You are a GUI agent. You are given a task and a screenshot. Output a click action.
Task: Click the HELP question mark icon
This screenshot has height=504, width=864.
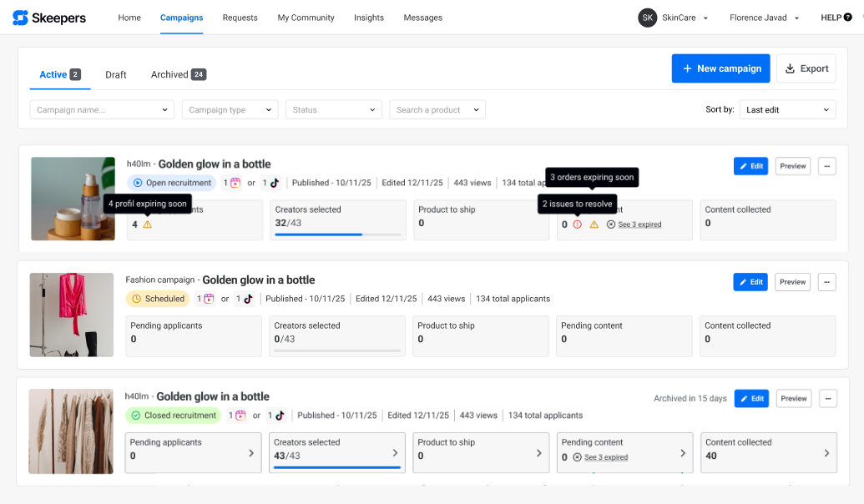848,18
